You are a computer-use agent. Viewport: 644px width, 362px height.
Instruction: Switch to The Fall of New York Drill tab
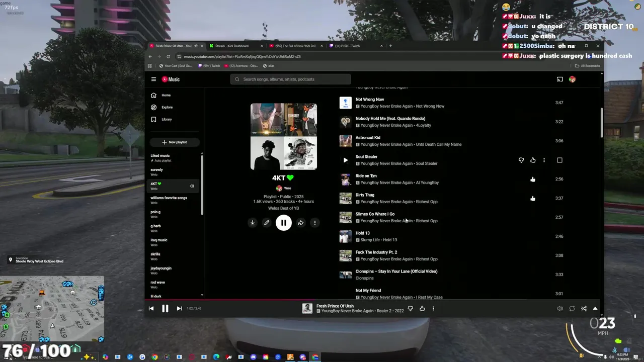point(295,46)
